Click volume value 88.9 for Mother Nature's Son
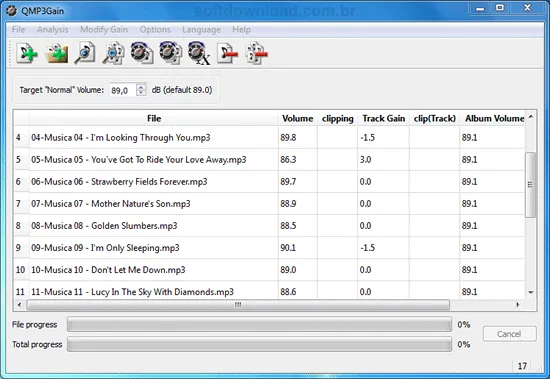Viewport: 550px width, 379px height. click(288, 204)
